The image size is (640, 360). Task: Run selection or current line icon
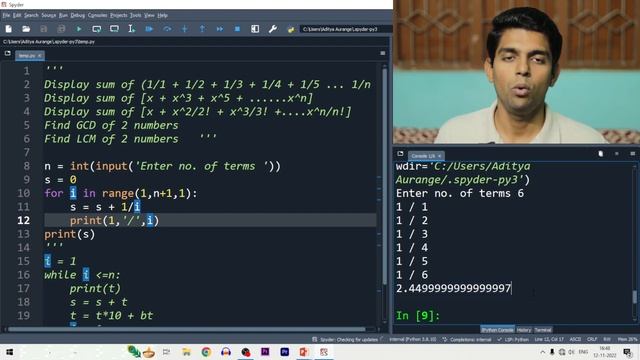pyautogui.click(x=131, y=29)
